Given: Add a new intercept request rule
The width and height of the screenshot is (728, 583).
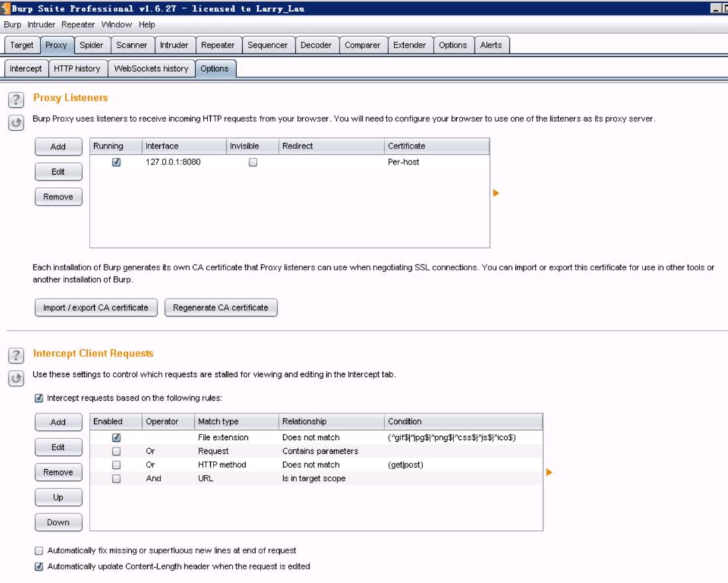Looking at the screenshot, I should (58, 422).
